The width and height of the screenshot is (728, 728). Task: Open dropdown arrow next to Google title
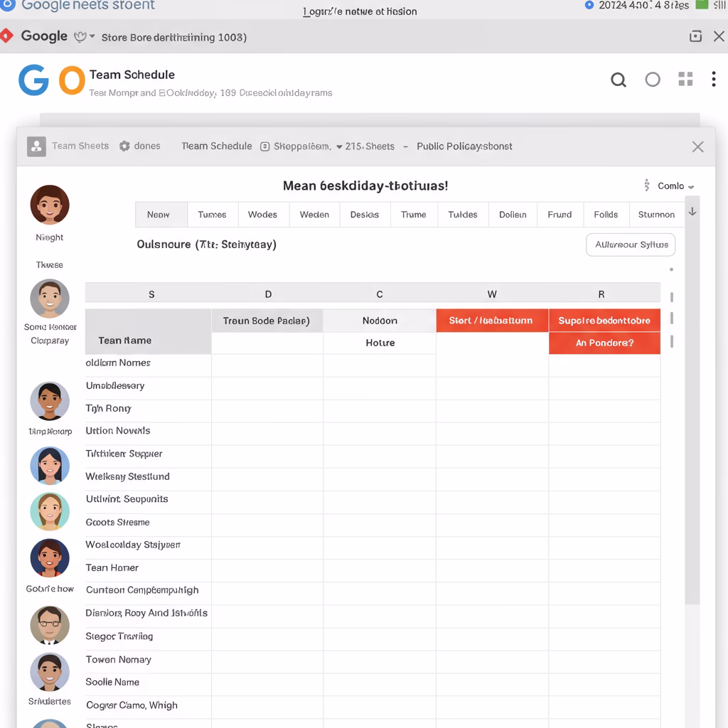(92, 36)
